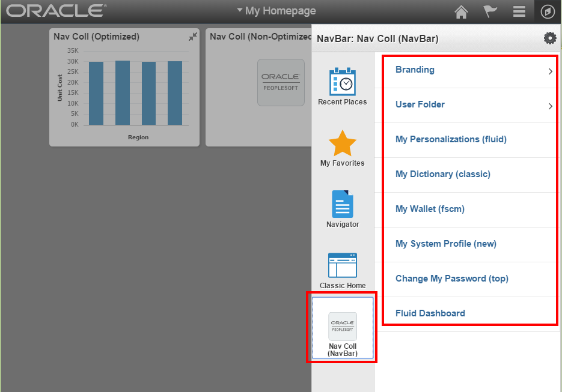Click the Nav Coll (Optimized) tile title

pos(96,37)
